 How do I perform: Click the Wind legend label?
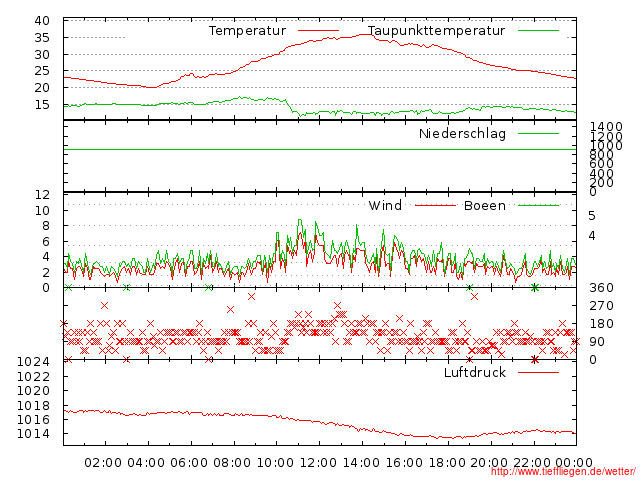pyautogui.click(x=385, y=206)
